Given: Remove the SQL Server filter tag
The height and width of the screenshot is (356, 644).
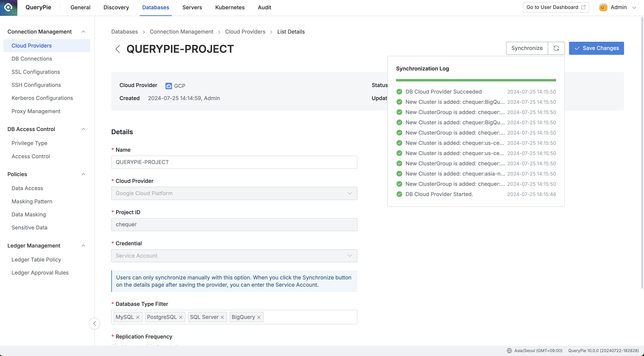Looking at the screenshot, I should pos(222,317).
